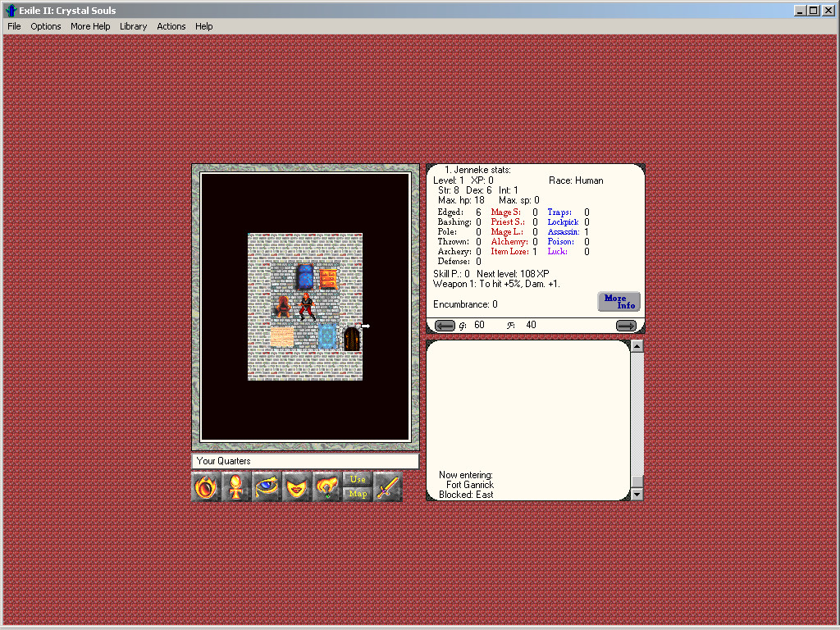Viewport: 840px width, 630px height.
Task: Click the scroll down arrow of message log
Action: coord(637,495)
